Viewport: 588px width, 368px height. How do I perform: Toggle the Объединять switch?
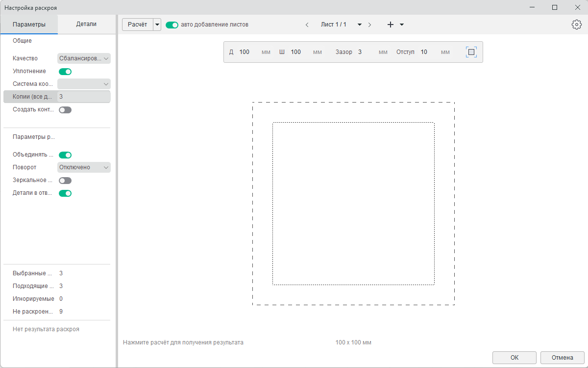click(65, 155)
